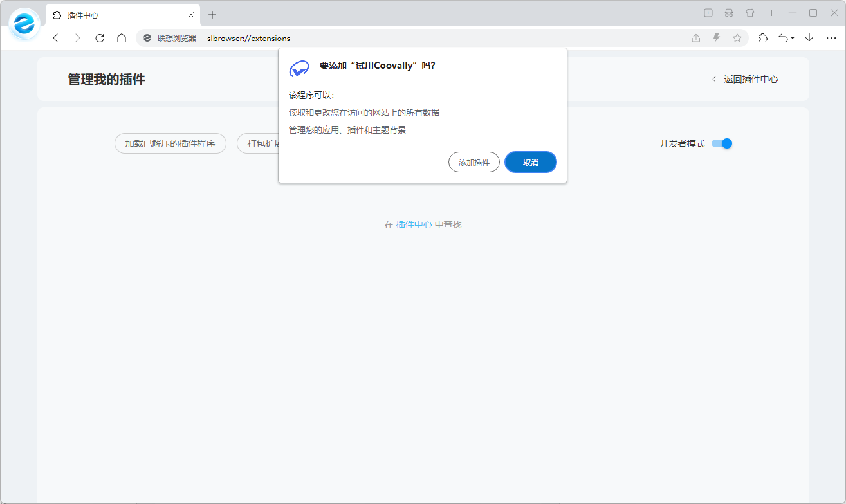Reload the current page

[x=100, y=38]
